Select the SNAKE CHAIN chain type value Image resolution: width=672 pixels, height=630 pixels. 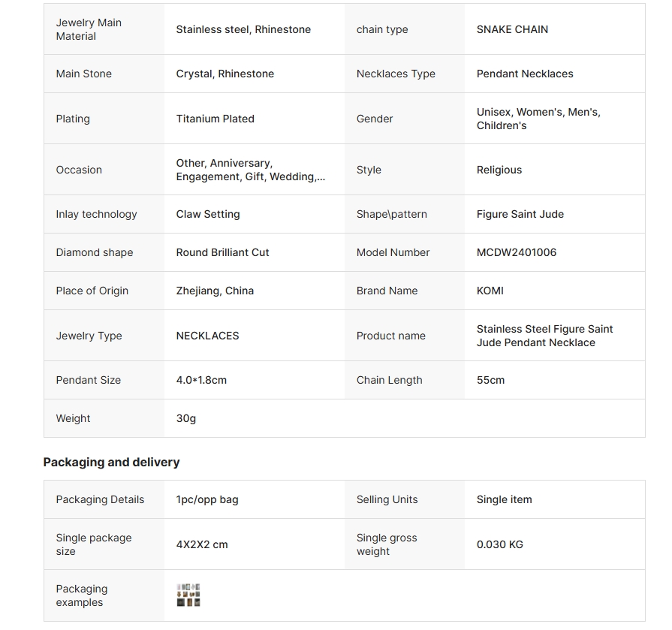click(x=512, y=29)
